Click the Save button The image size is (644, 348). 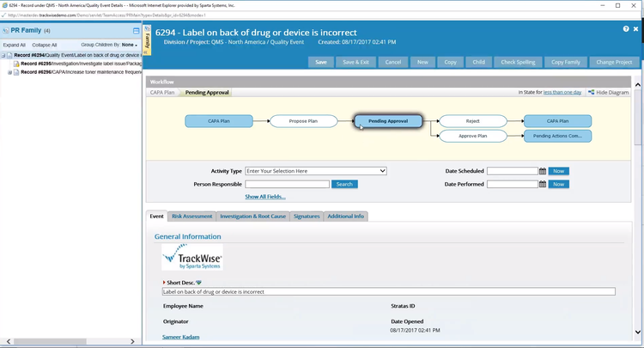[321, 62]
